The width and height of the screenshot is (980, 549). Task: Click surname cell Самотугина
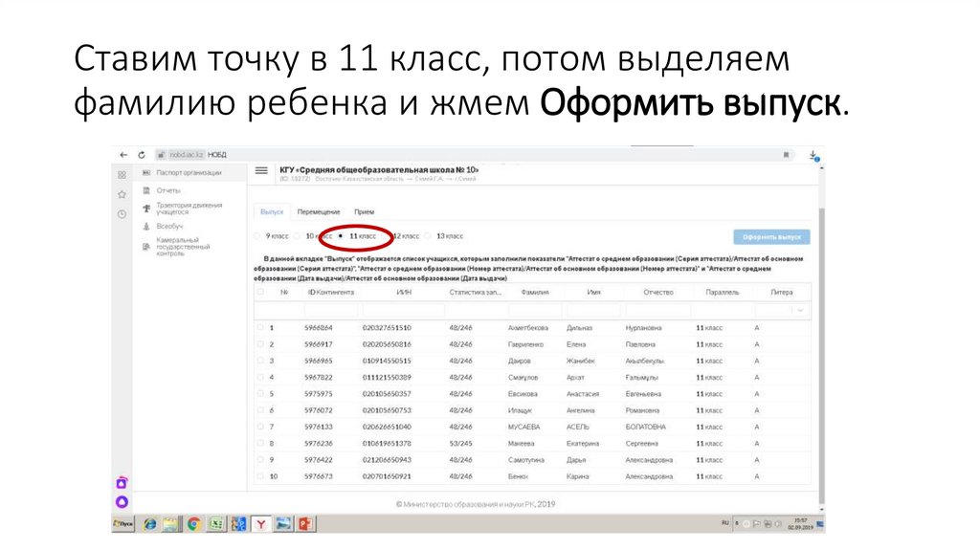(x=525, y=460)
